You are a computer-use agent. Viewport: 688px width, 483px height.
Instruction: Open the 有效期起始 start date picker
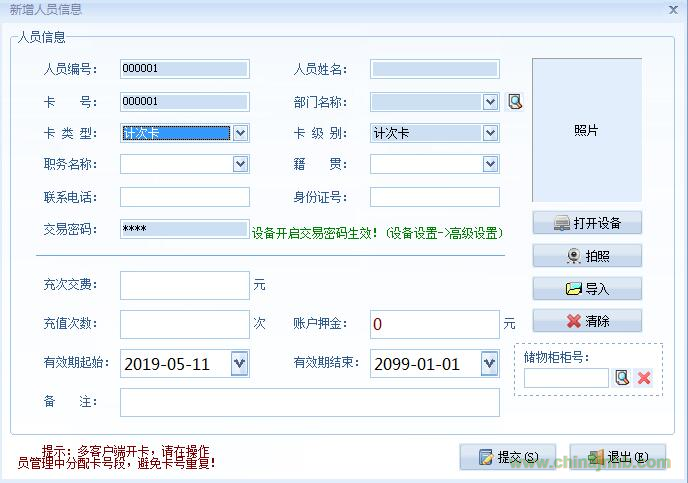239,364
